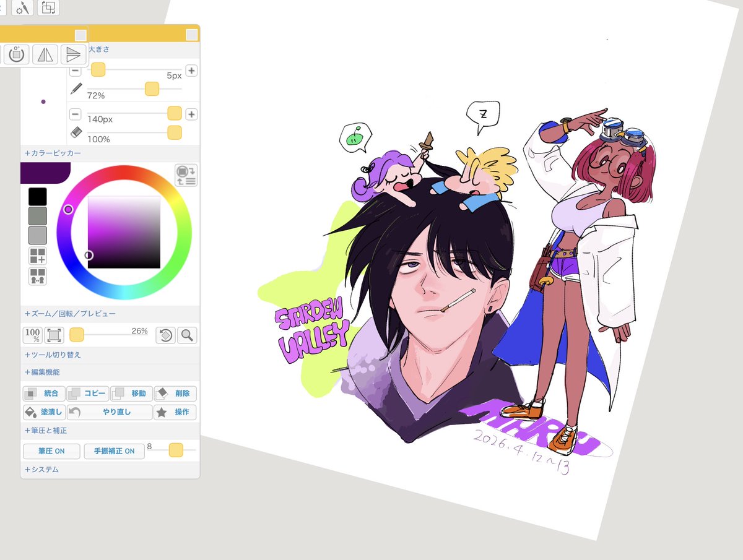Adjust the zoom slider at 26%
Screen dimensions: 743x560
[x=77, y=335]
